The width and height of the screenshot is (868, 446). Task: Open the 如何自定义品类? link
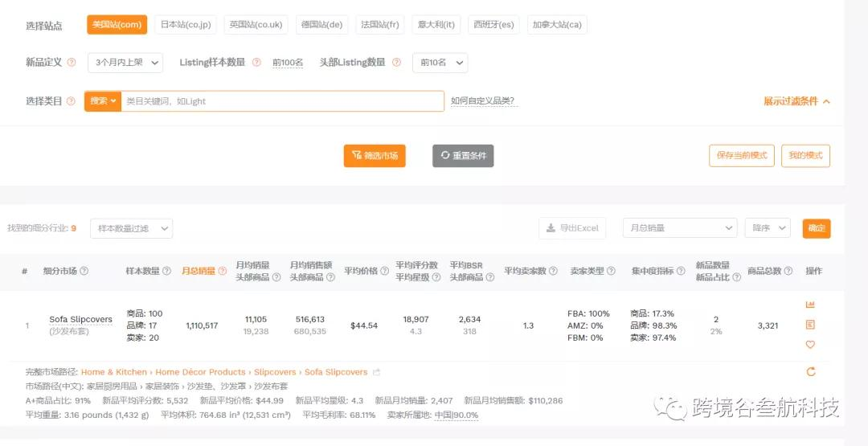pos(482,101)
